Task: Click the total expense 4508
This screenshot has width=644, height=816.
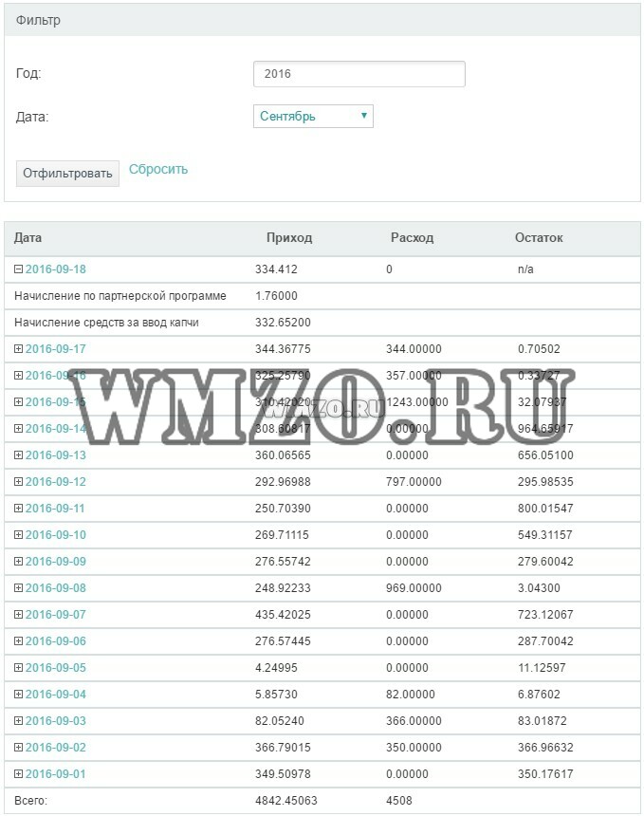Action: click(x=399, y=800)
